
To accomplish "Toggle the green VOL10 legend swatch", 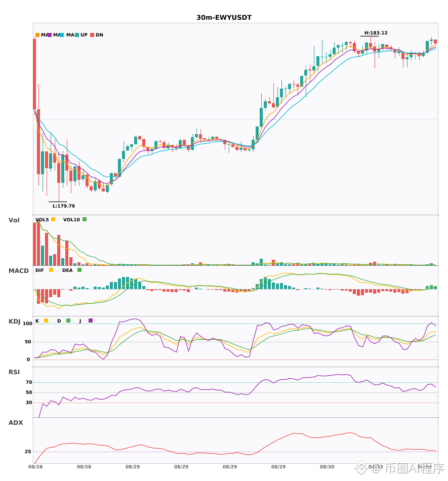I will click(85, 219).
